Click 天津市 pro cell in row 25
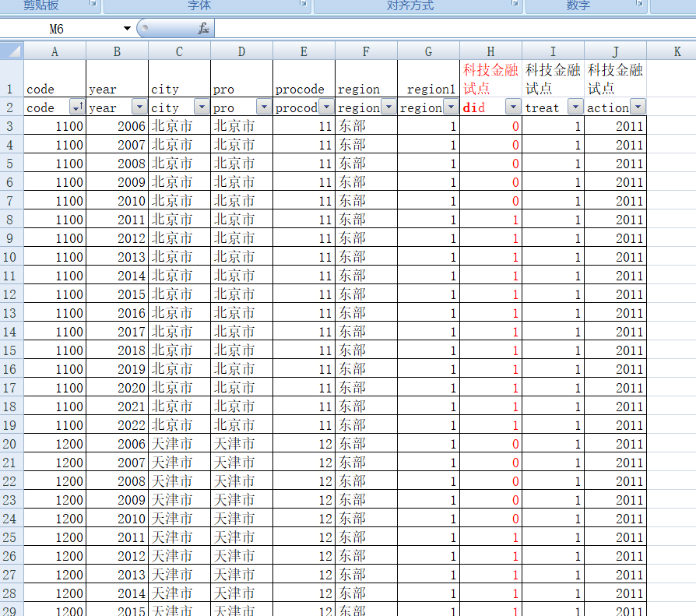Viewport: 696px width, 616px height. pos(241,537)
